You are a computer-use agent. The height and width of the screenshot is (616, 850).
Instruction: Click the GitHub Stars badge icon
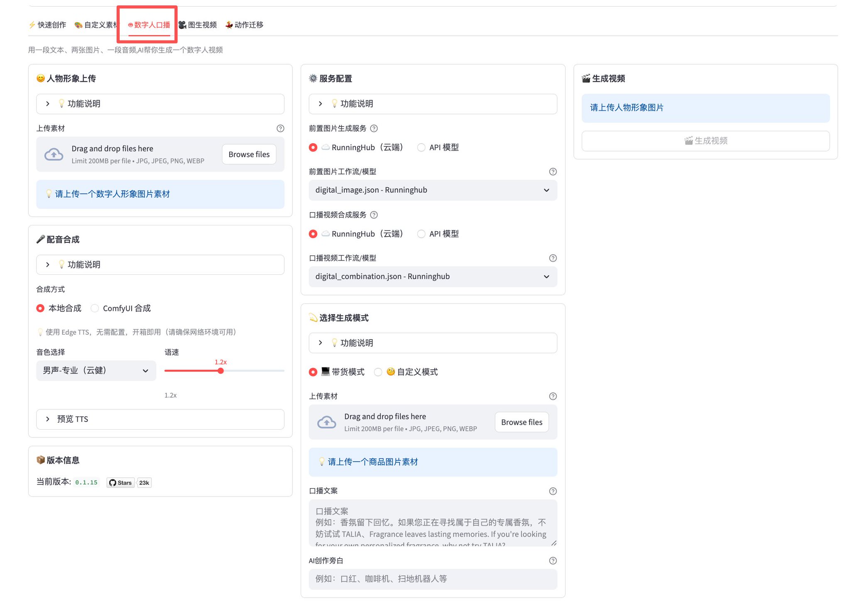coord(120,483)
